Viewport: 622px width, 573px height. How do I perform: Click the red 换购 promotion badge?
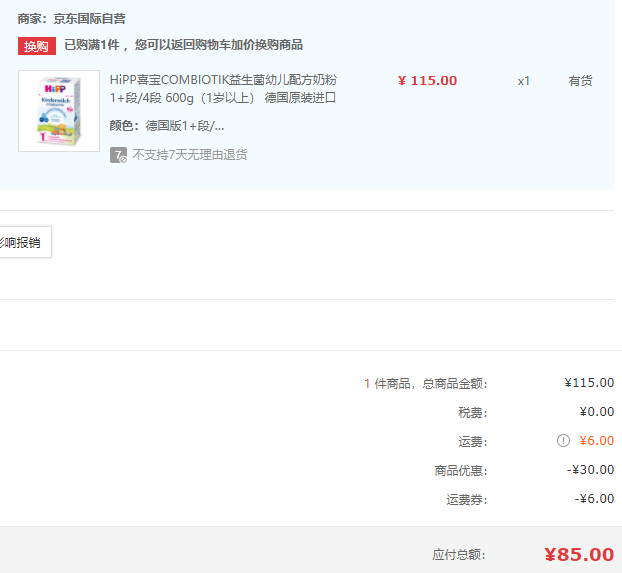pyautogui.click(x=36, y=46)
